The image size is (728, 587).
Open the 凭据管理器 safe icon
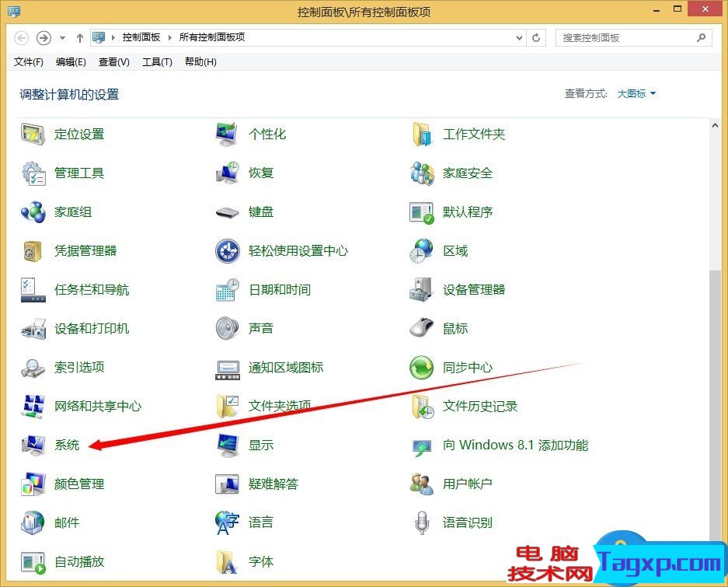pos(33,251)
